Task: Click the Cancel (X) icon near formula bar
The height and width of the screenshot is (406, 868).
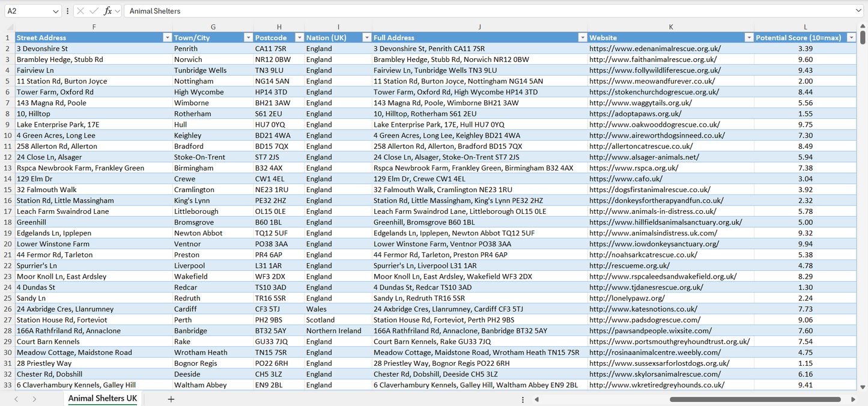Action: pos(81,11)
